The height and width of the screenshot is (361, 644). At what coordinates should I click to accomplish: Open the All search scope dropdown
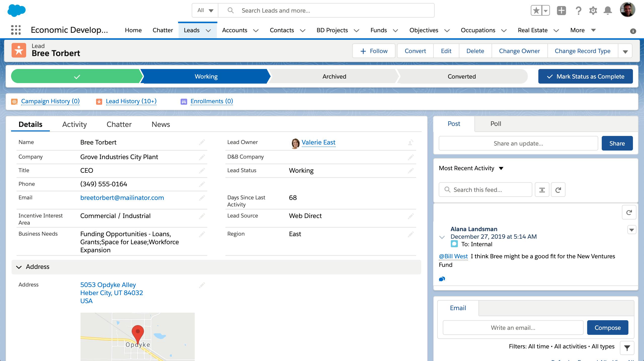tap(205, 11)
